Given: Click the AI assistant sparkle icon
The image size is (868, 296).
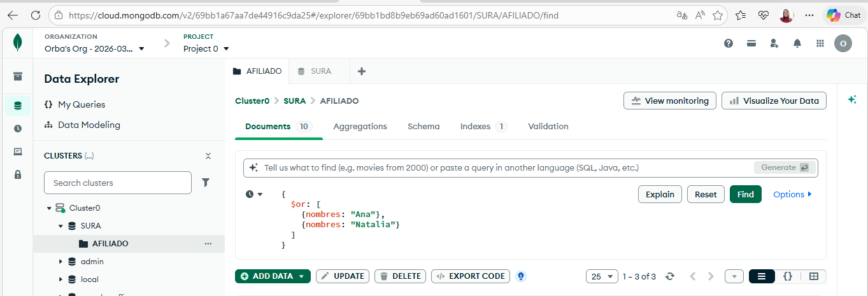Looking at the screenshot, I should (x=852, y=100).
